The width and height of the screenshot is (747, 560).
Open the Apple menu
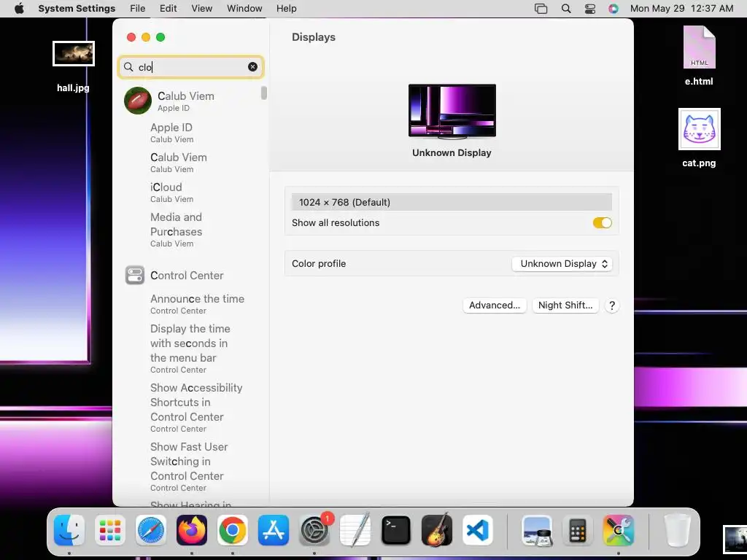(x=19, y=9)
